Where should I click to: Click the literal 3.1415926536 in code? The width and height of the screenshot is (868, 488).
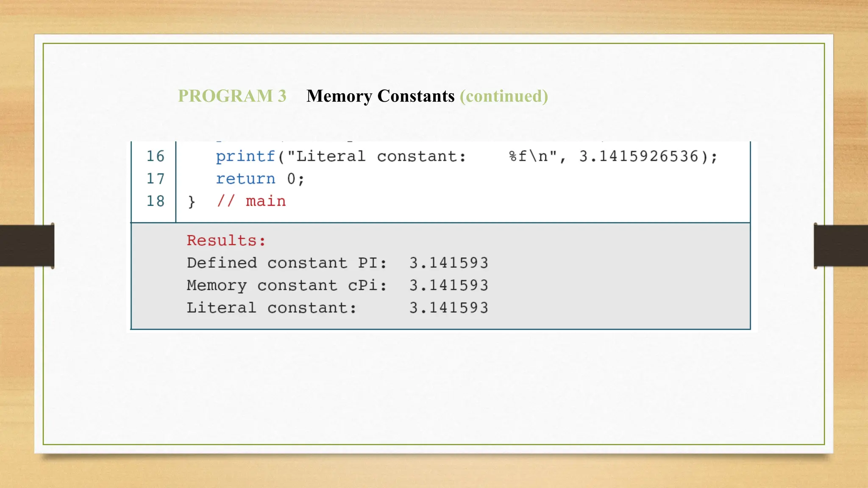pos(638,156)
